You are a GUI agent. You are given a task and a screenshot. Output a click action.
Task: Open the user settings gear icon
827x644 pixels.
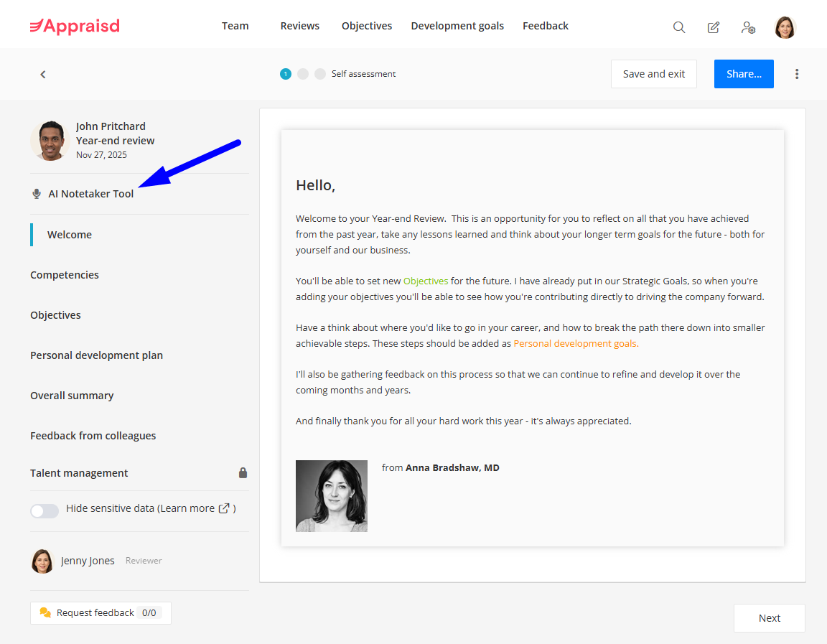pyautogui.click(x=748, y=27)
